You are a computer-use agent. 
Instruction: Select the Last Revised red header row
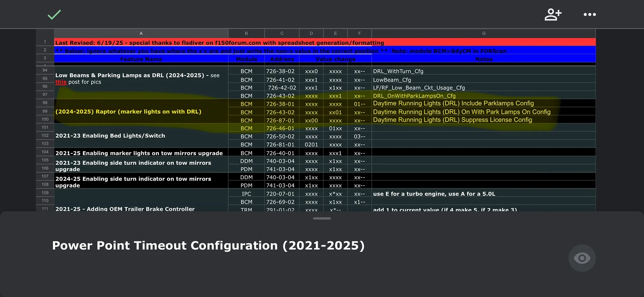(x=325, y=43)
